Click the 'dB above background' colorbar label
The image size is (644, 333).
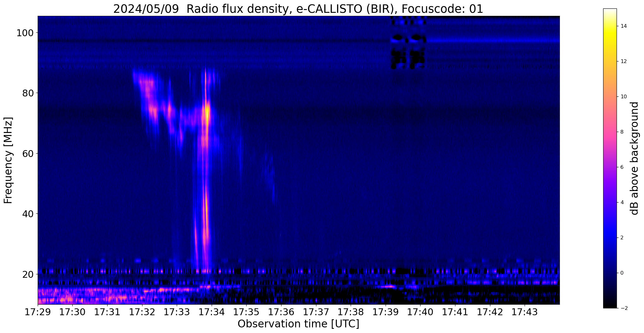634,158
